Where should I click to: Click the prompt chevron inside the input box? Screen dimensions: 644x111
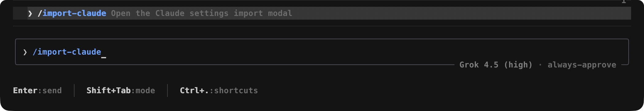pyautogui.click(x=25, y=52)
